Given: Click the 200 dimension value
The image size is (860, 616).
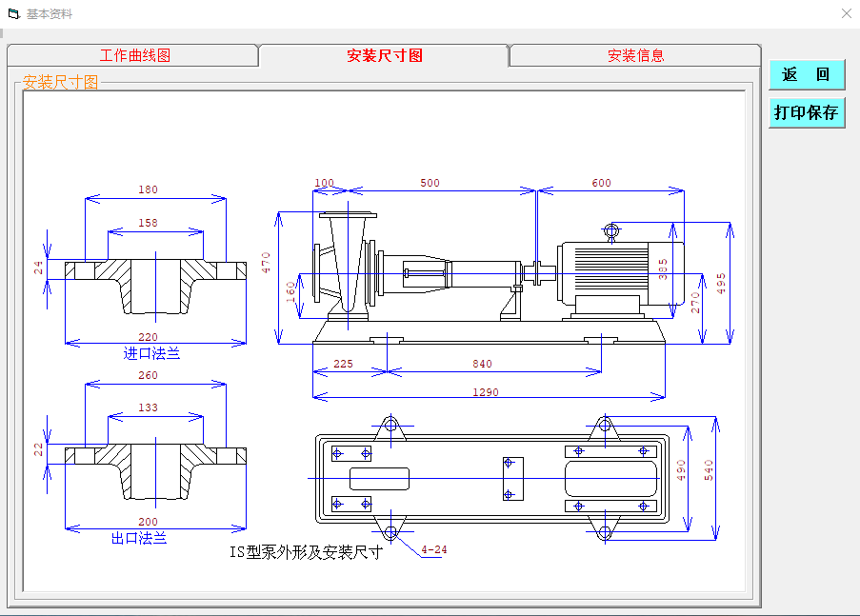Looking at the screenshot, I should pyautogui.click(x=148, y=522).
